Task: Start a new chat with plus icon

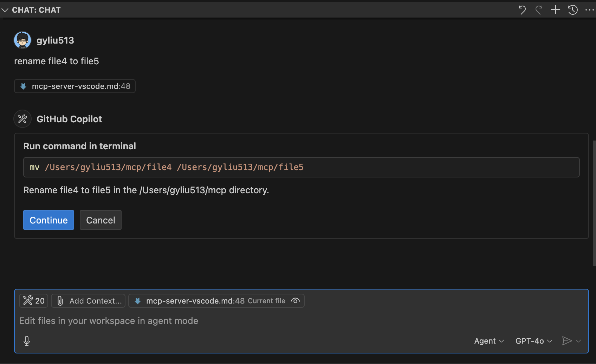Action: 556,10
